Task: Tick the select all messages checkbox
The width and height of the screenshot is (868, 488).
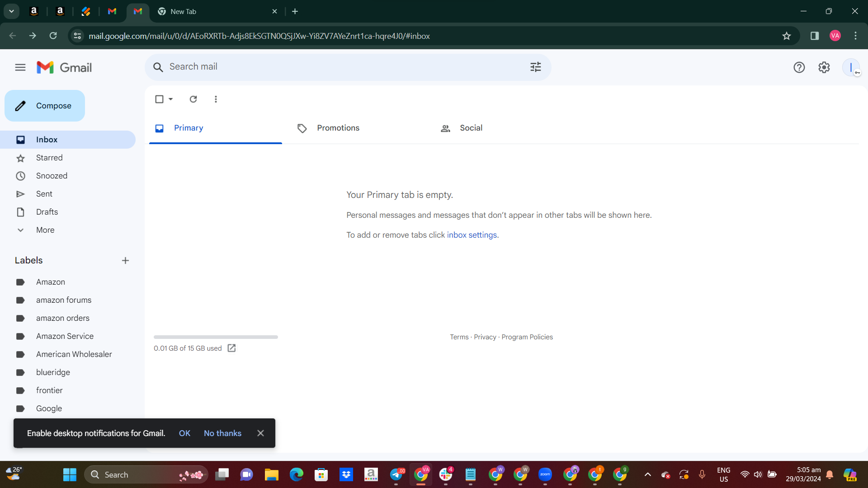Action: click(x=159, y=99)
